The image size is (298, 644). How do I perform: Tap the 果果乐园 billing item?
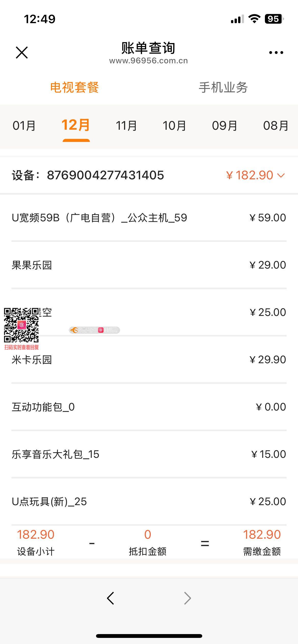pyautogui.click(x=32, y=265)
